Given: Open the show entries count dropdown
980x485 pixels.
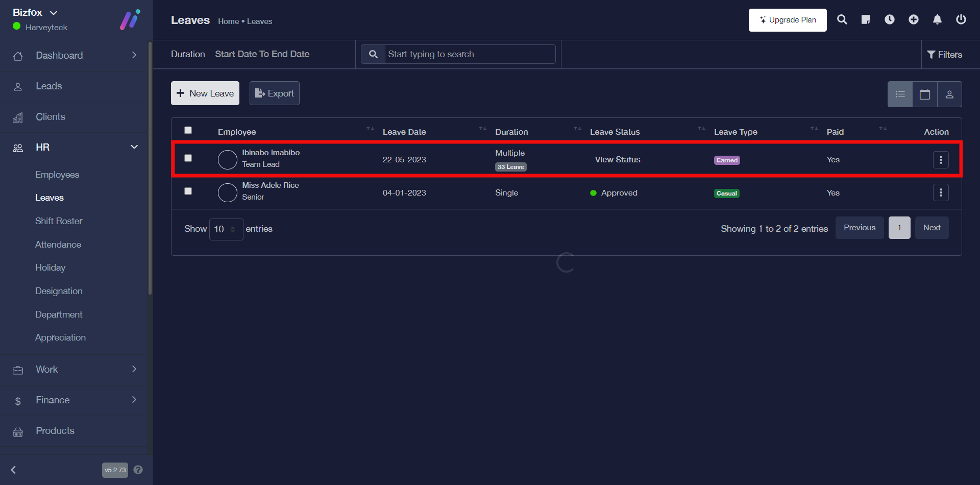Looking at the screenshot, I should click(x=226, y=229).
